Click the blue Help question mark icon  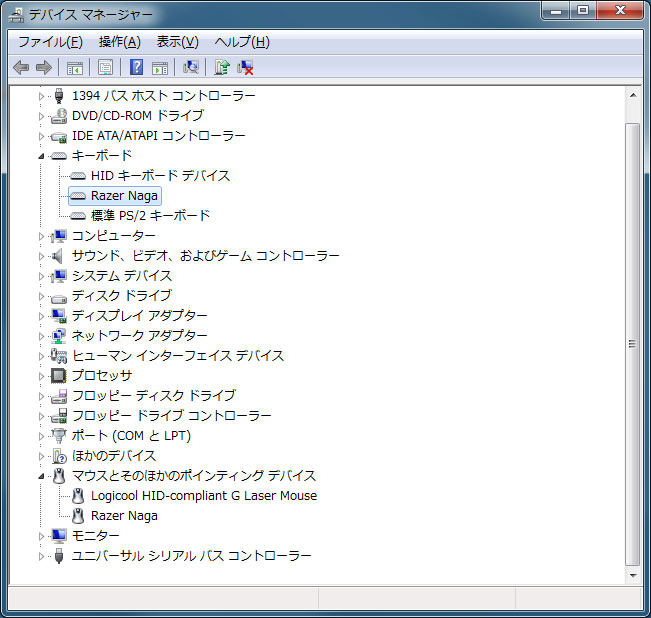point(137,67)
